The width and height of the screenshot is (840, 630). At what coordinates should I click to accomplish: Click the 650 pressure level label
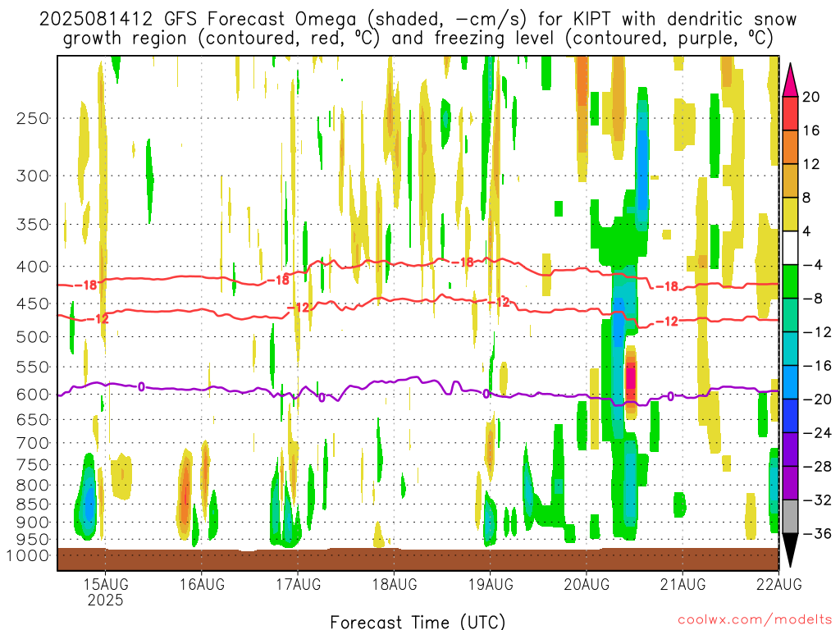click(33, 419)
